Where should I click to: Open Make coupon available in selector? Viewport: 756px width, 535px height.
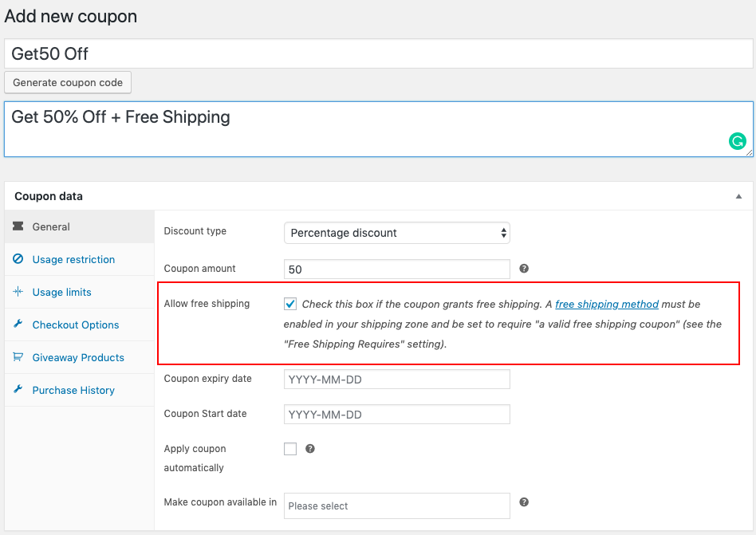point(397,506)
